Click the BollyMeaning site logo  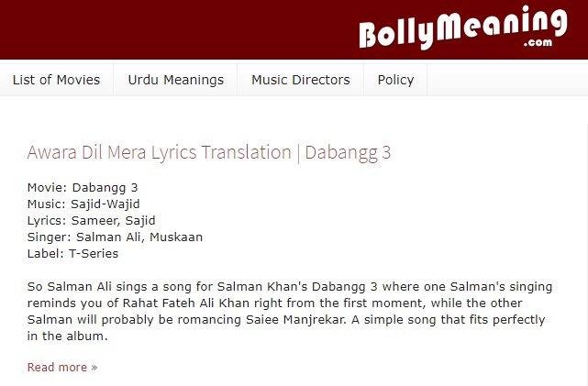pos(463,28)
